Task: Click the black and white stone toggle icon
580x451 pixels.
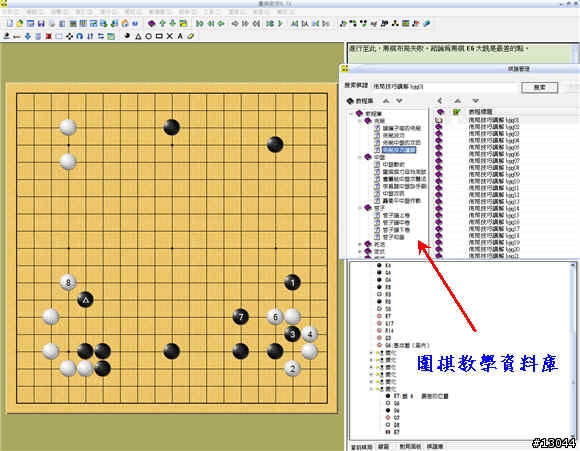Action: pyautogui.click(x=127, y=36)
